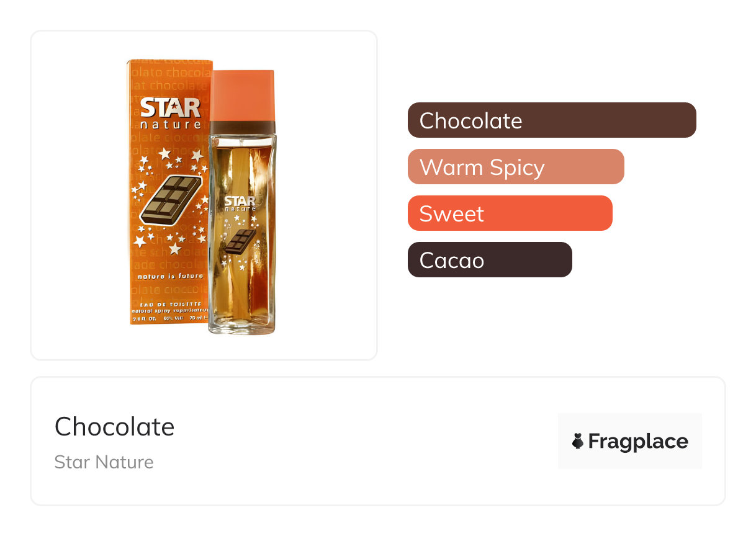Open the Star Nature brand link
The width and height of the screenshot is (756, 536).
point(104,462)
